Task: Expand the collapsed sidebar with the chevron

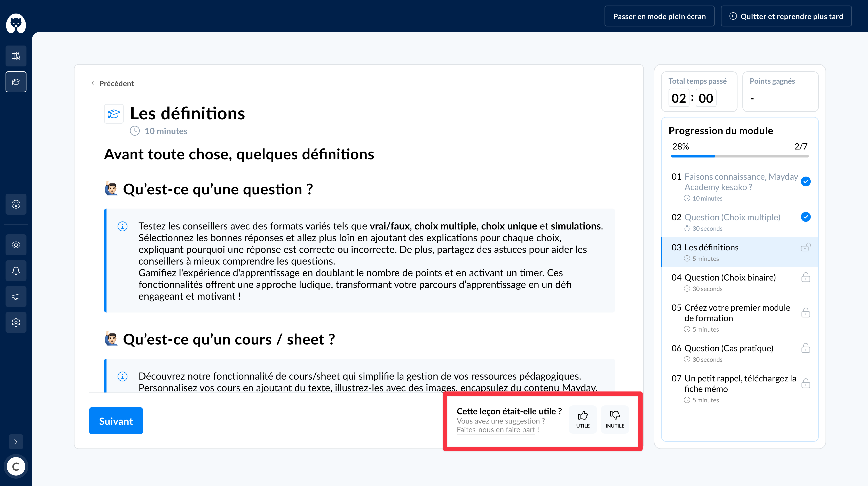Action: [x=16, y=442]
